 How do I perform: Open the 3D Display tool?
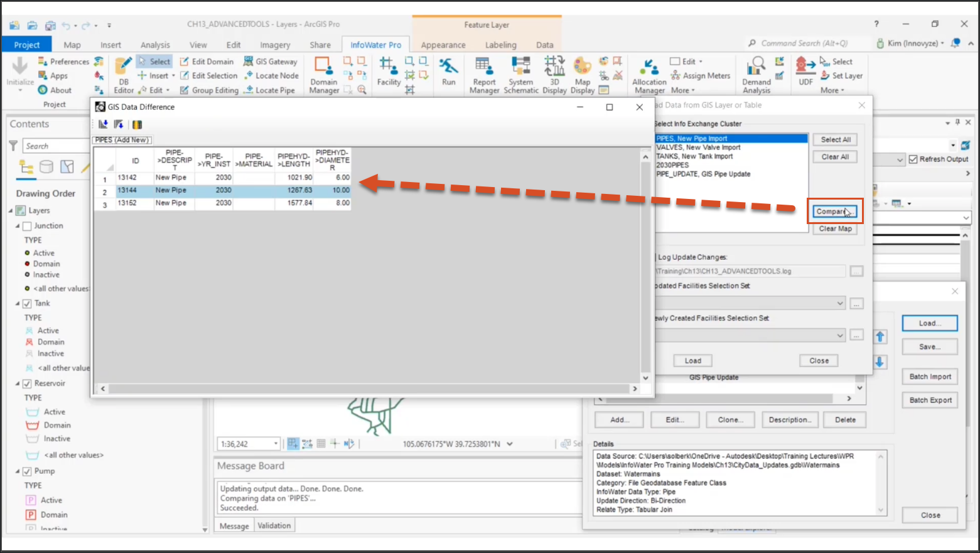click(x=554, y=75)
